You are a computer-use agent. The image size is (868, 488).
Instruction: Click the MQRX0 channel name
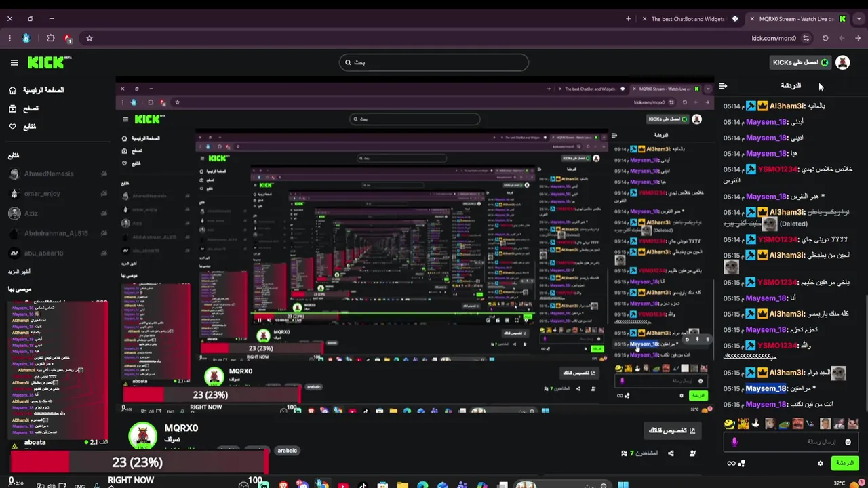pos(181,428)
